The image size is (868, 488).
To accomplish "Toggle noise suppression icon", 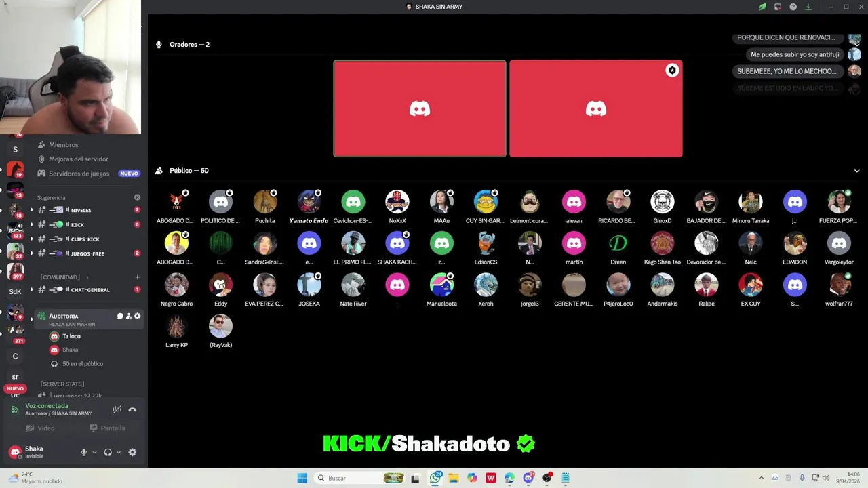I will pyautogui.click(x=117, y=409).
